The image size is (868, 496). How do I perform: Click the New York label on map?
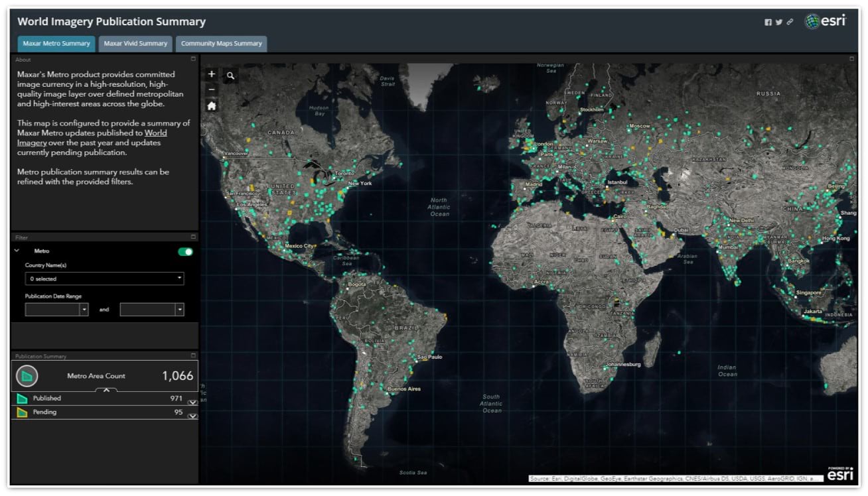click(x=360, y=183)
